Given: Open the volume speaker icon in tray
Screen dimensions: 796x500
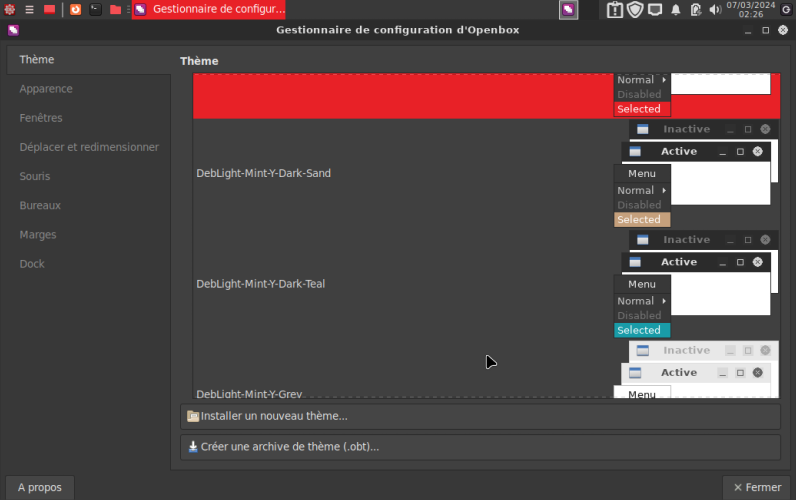Looking at the screenshot, I should 714,10.
